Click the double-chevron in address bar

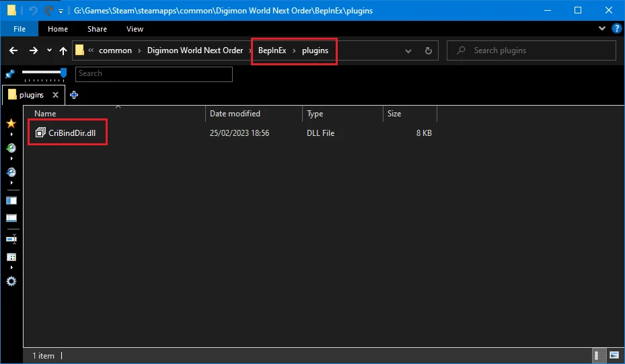pyautogui.click(x=91, y=50)
